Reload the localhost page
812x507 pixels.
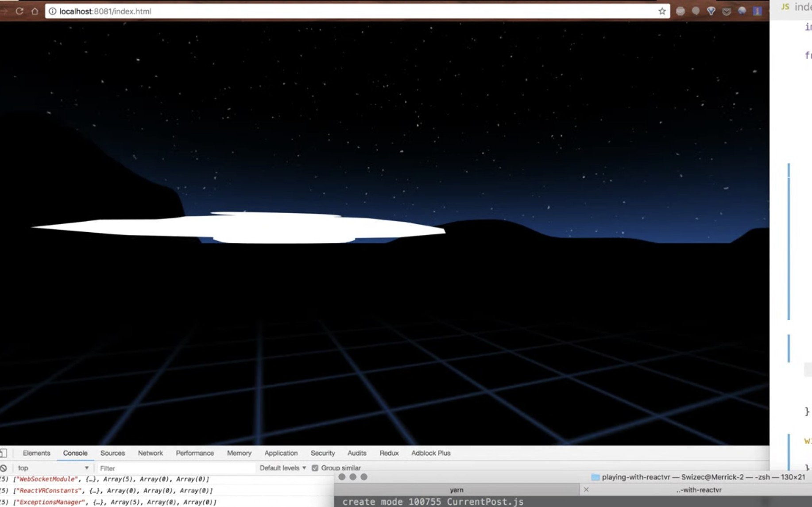point(19,11)
